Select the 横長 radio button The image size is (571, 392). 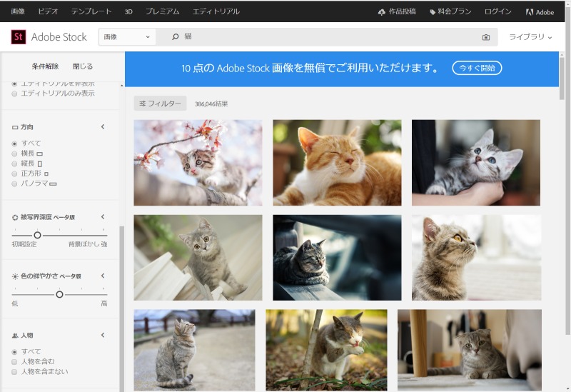tap(14, 154)
